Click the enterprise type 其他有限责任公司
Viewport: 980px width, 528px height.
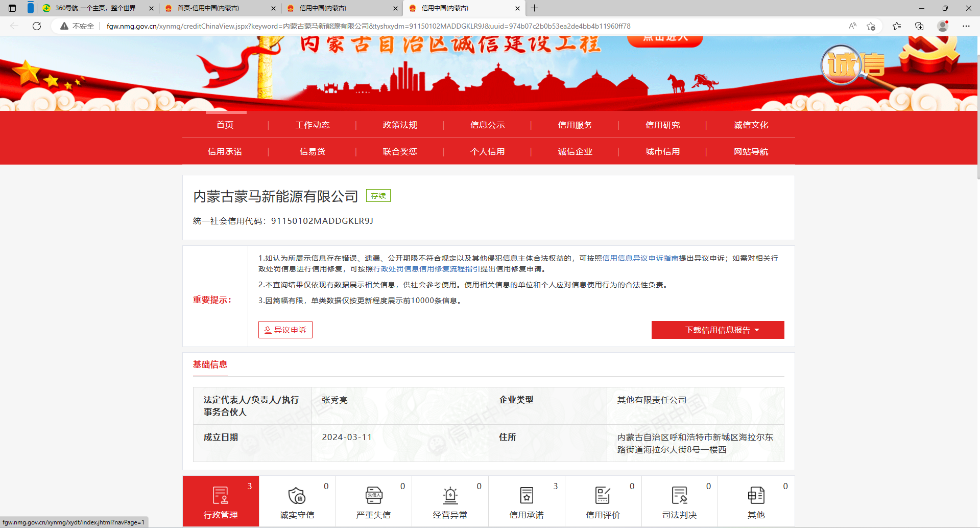click(652, 400)
